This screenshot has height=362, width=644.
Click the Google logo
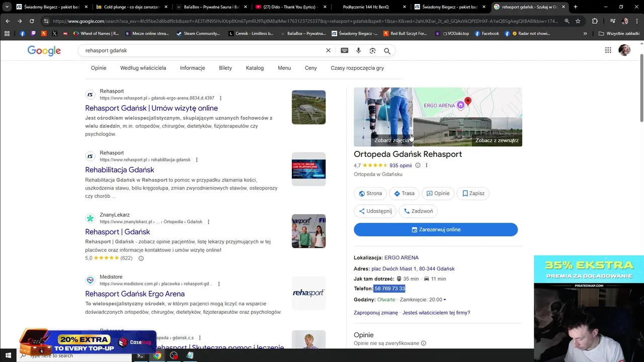tap(44, 51)
